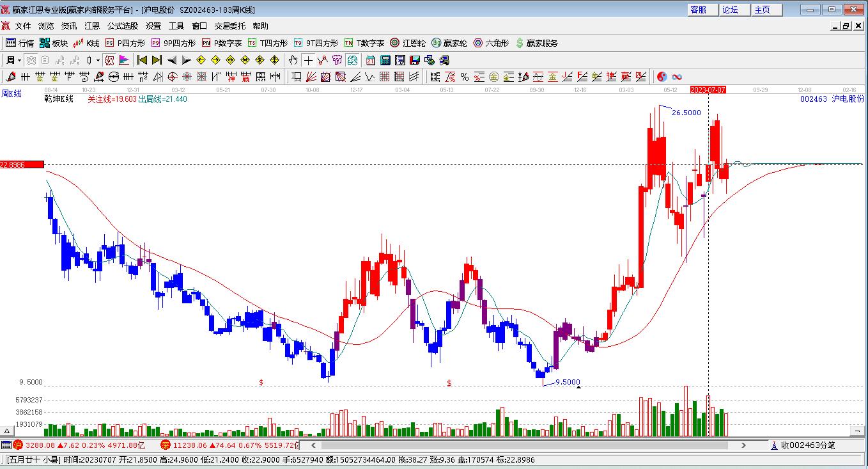
Task: Open 赢家服务 with dollar icon
Action: 536,43
